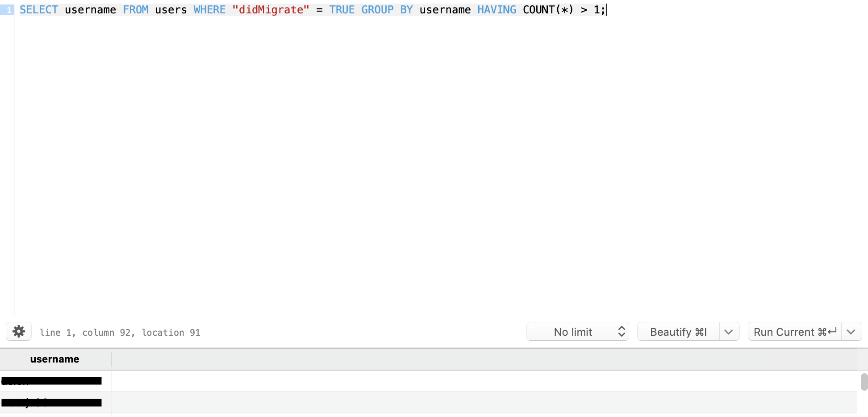Place cursor on the TRUE keyword
This screenshot has width=868, height=417.
point(342,9)
